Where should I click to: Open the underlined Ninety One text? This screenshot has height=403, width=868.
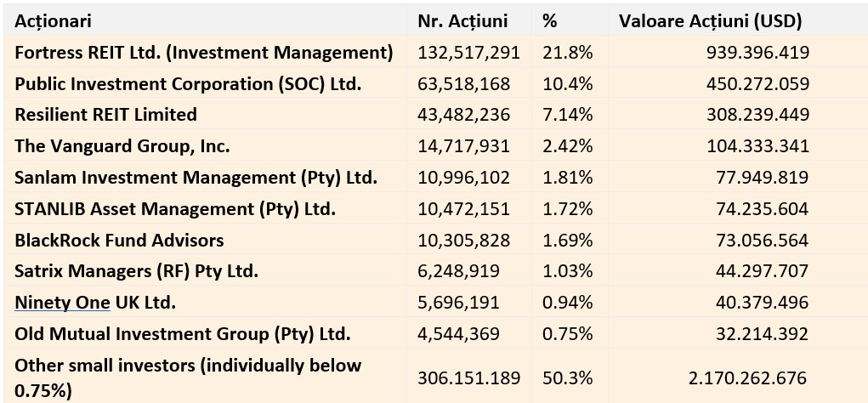tap(62, 303)
